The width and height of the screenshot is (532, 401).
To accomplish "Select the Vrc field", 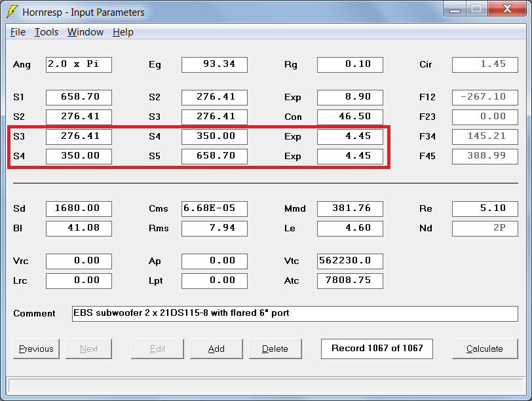I will coord(79,261).
